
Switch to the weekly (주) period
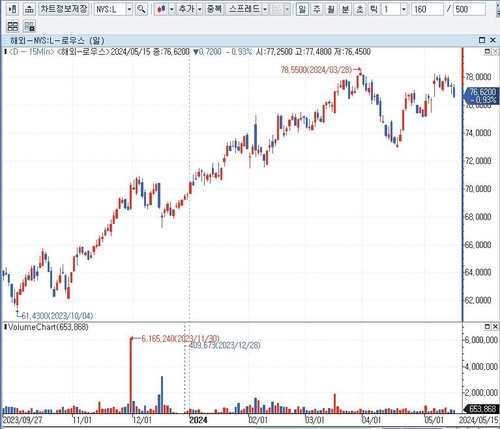(316, 9)
